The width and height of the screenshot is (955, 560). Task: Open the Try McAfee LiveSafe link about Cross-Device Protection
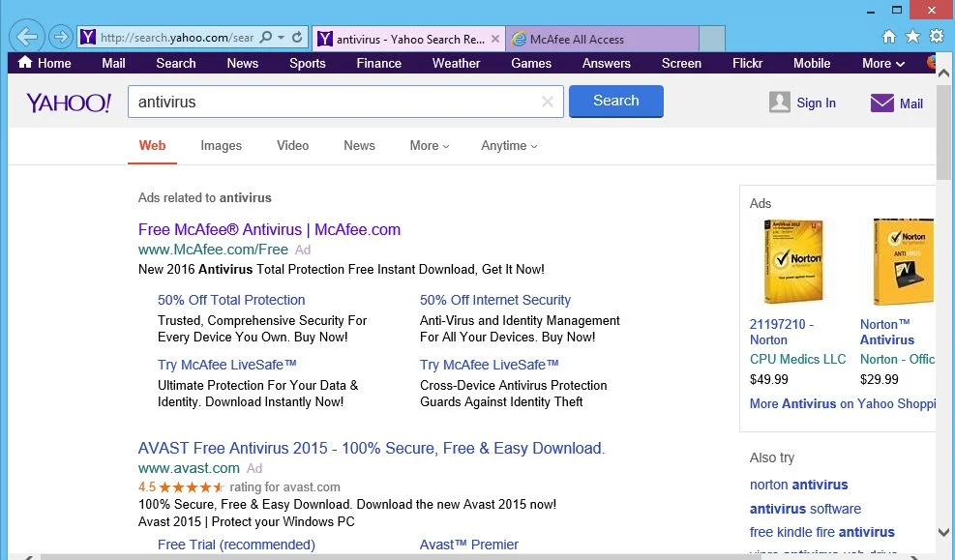(x=489, y=365)
